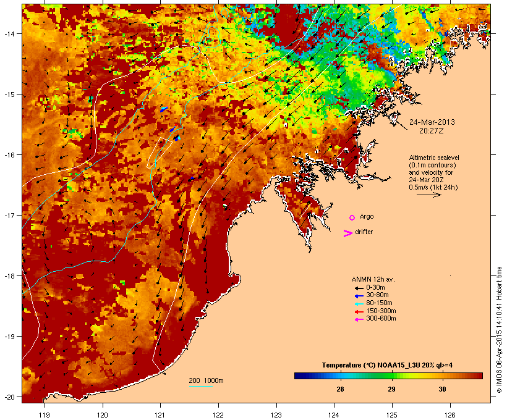
Task: Click the longitude axis label 119
Action: (x=45, y=415)
